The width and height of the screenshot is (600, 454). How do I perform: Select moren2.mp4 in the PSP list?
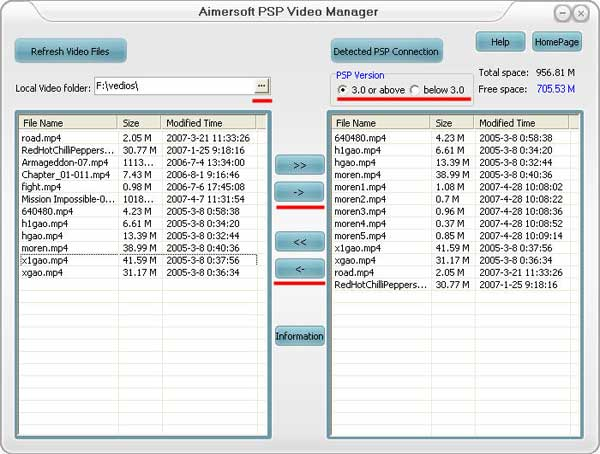pos(452,199)
